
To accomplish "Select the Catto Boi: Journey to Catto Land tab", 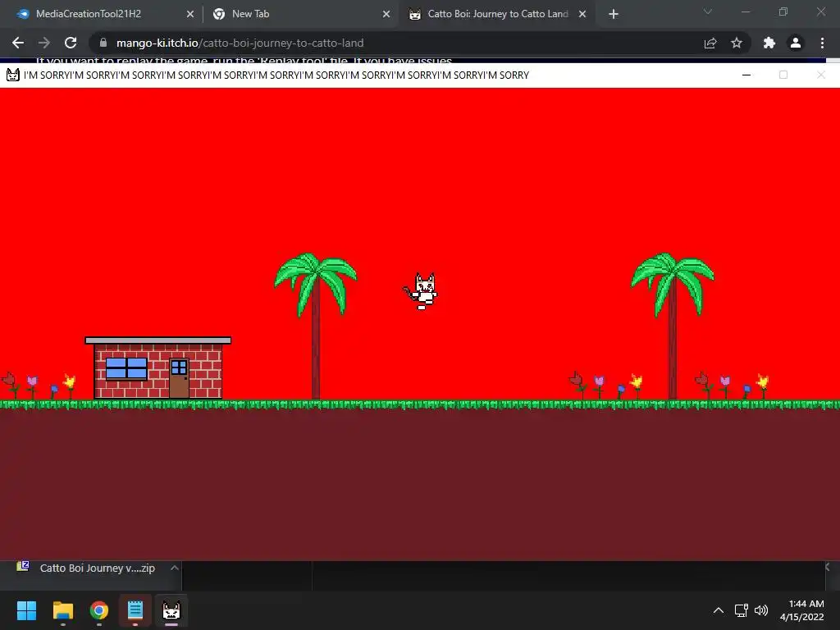I will coord(498,14).
